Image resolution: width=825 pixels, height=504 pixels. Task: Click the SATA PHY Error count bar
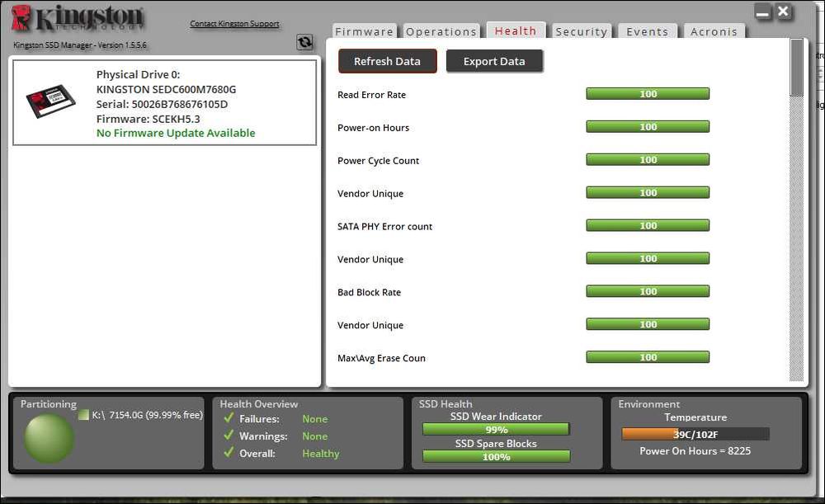pyautogui.click(x=648, y=225)
